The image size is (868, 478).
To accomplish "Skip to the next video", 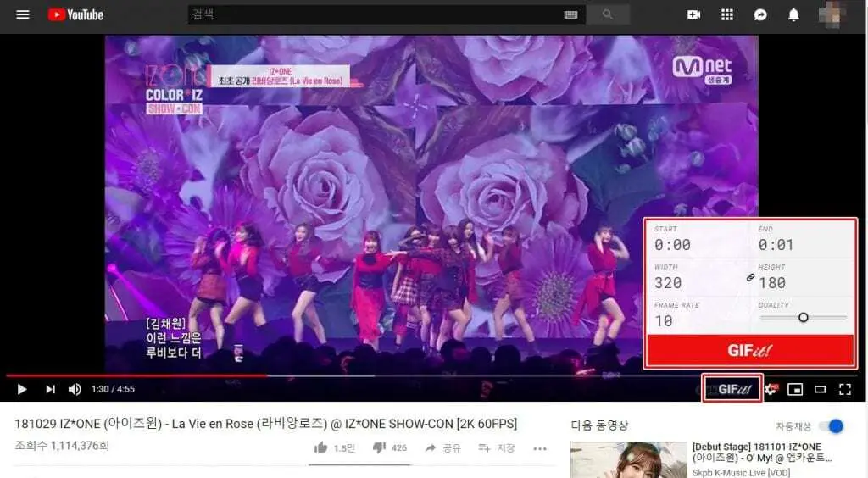I will (50, 390).
